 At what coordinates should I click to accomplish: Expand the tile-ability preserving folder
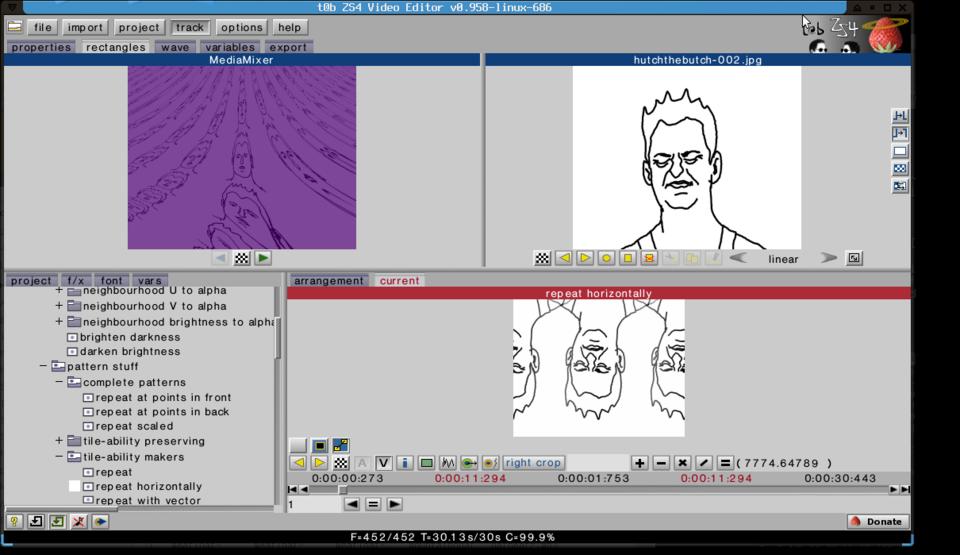[59, 441]
